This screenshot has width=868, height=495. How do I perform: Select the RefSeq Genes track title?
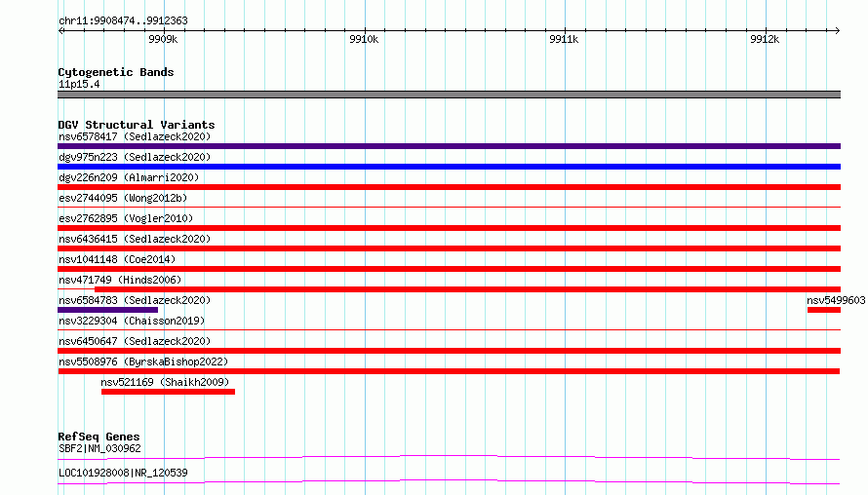99,437
